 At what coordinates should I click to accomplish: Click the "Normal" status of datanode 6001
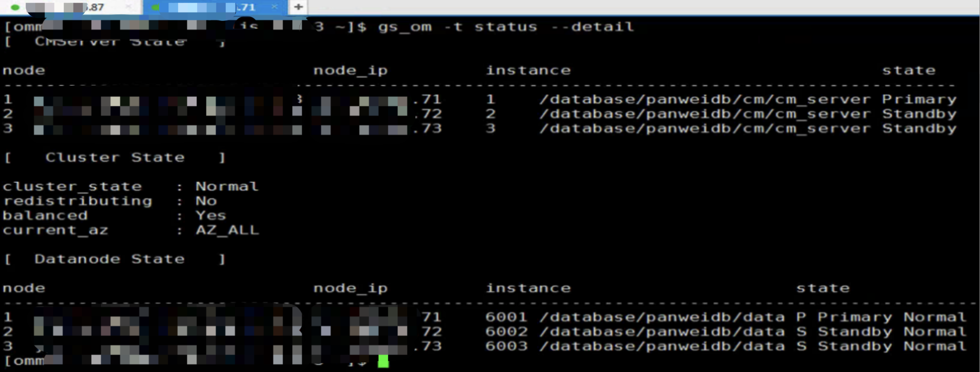click(x=935, y=317)
